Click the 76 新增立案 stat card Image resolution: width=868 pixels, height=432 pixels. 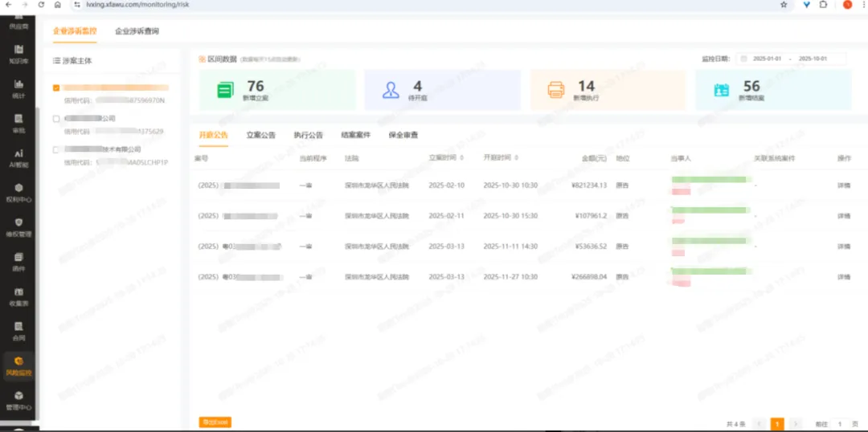[x=277, y=90]
